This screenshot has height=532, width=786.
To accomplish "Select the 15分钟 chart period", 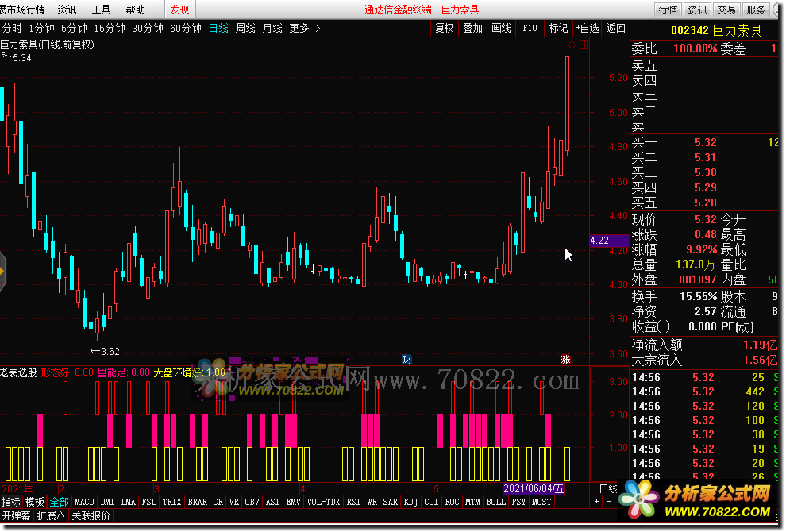I will 110,28.
